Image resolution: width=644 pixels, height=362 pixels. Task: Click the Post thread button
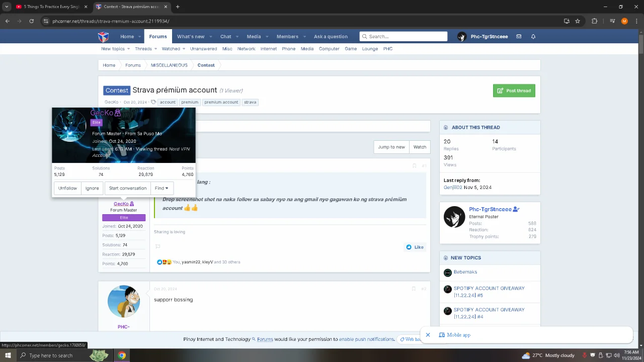(x=514, y=90)
